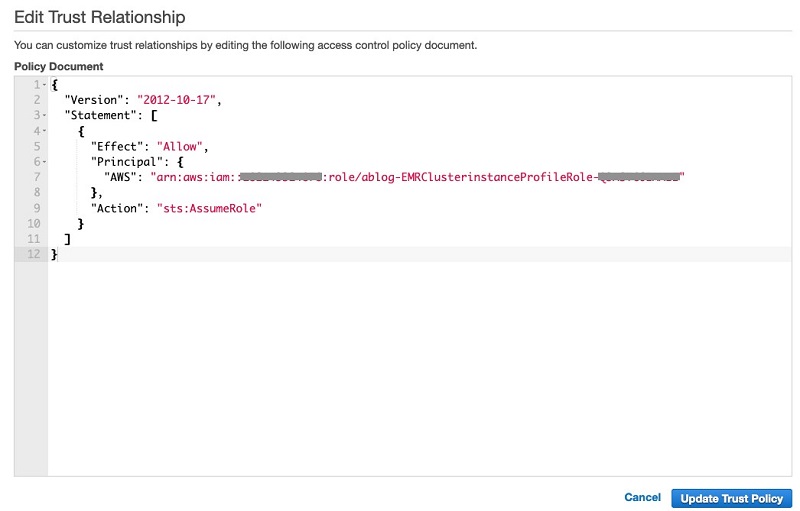Click line number 8 in the gutter
The image size is (800, 511).
[37, 192]
